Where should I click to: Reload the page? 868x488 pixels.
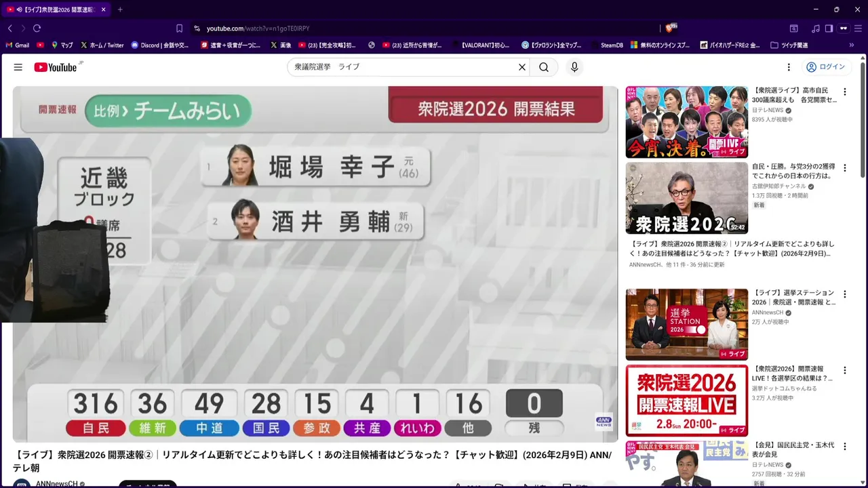pos(37,28)
